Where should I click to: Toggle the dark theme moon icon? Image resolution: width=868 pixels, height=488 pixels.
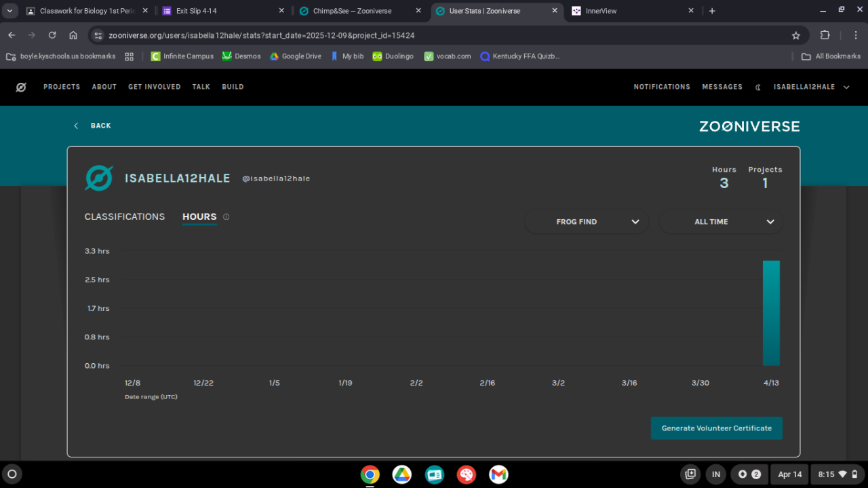[x=758, y=87]
